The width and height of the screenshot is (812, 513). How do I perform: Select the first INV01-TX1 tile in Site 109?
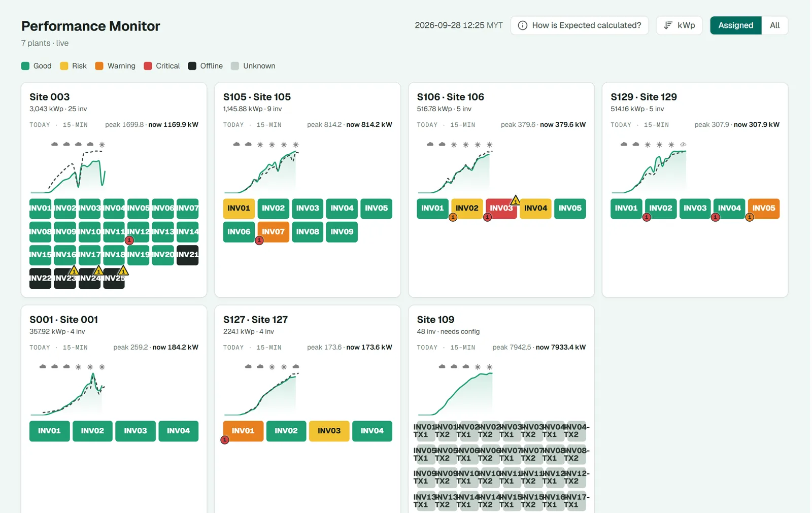[x=426, y=431]
